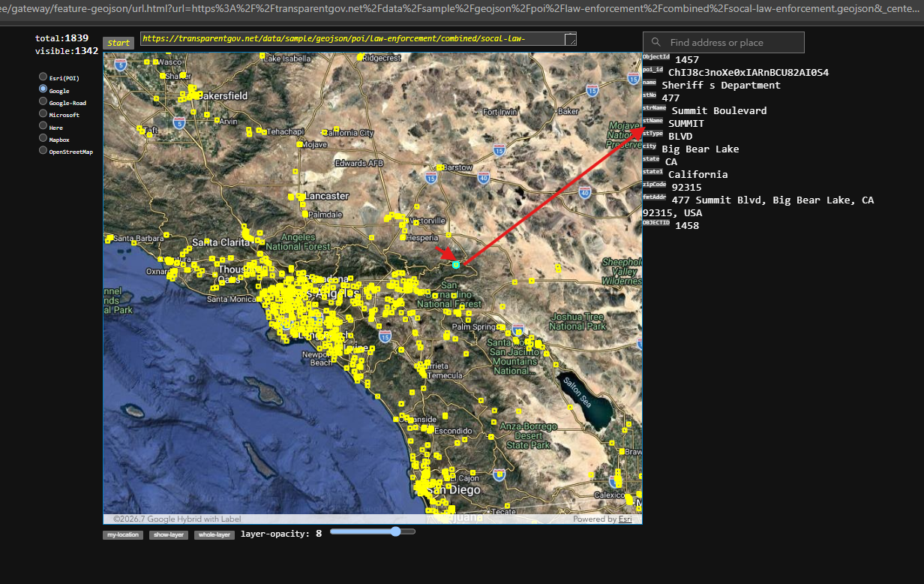Screen dimensions: 924x584
Task: Click the full address 477 Summit Blvd text
Action: coord(758,206)
